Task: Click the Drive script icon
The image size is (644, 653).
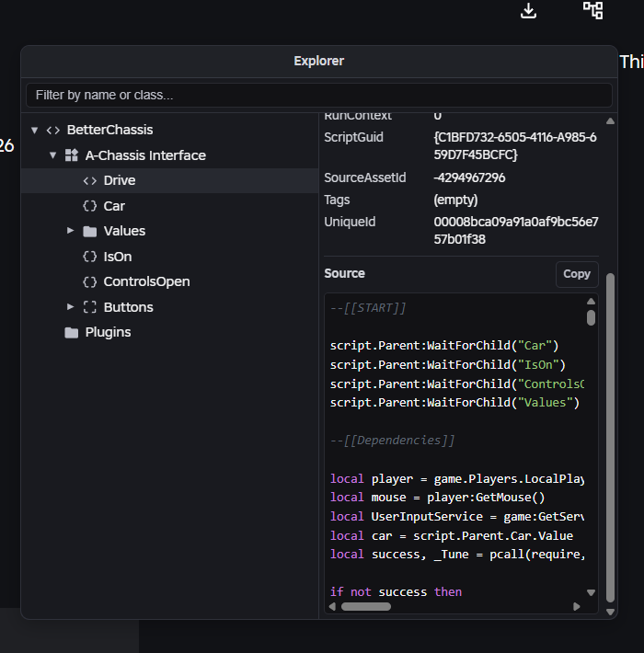Action: (90, 180)
